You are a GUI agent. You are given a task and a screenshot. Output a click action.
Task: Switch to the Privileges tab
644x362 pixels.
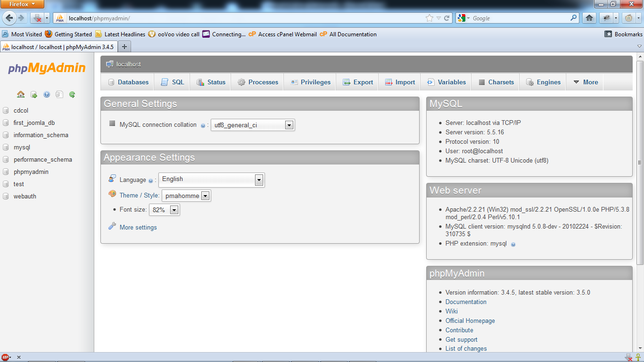click(310, 82)
